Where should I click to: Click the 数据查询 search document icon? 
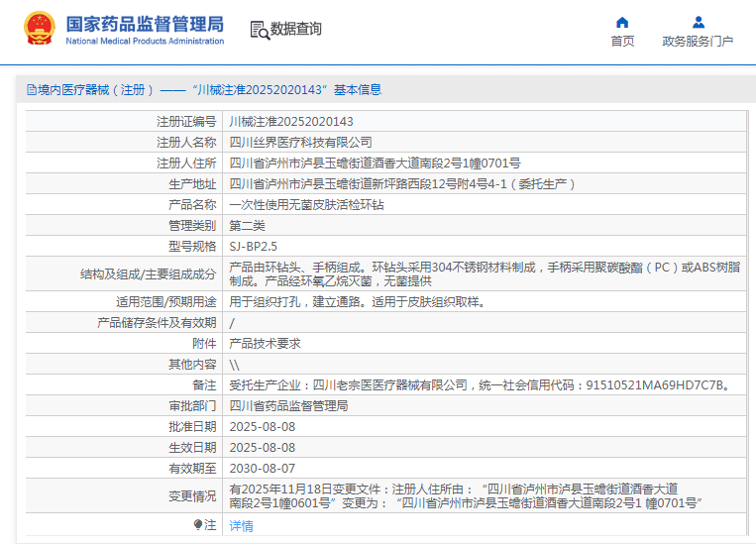tap(260, 30)
